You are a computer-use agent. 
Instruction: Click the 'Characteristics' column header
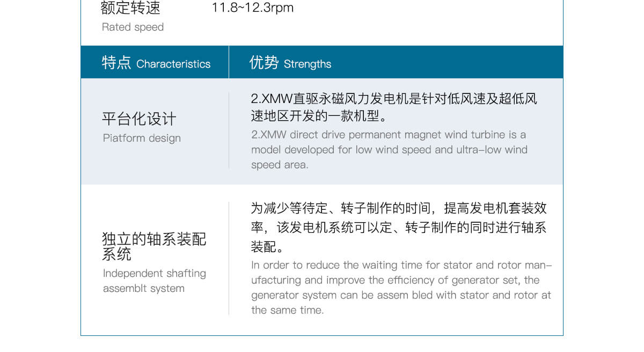click(173, 64)
